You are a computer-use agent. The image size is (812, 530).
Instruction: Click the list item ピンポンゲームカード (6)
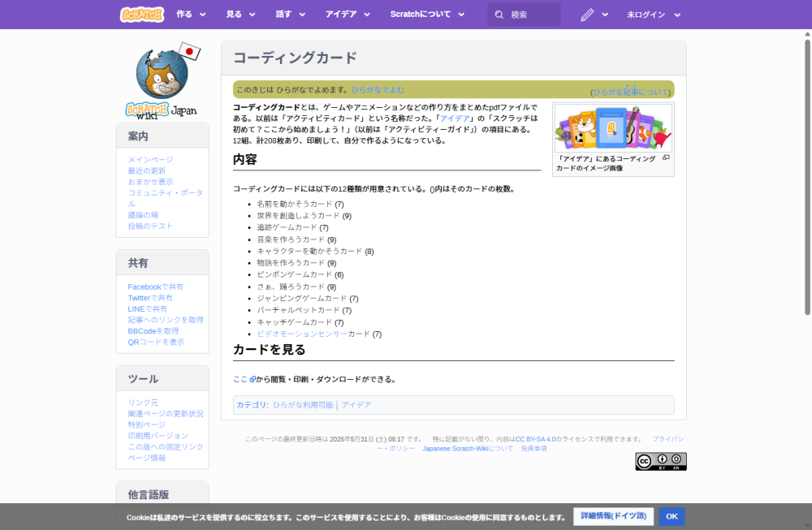[x=300, y=275]
